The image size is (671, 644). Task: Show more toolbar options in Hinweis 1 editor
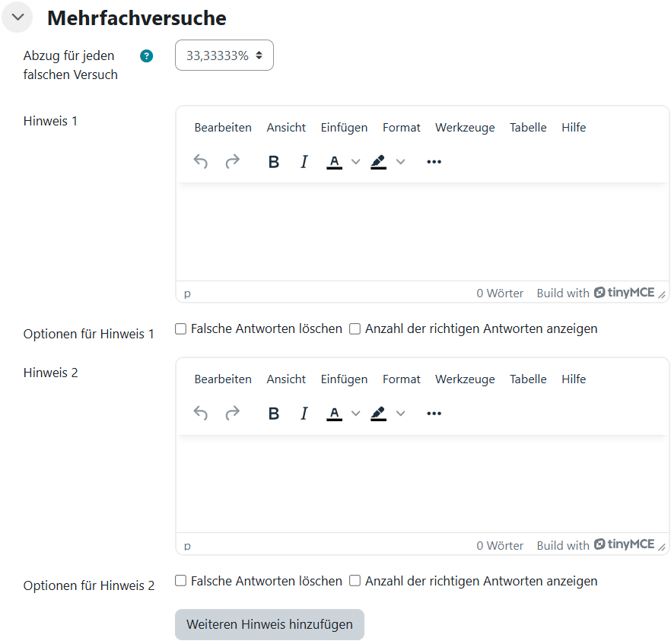tap(434, 161)
